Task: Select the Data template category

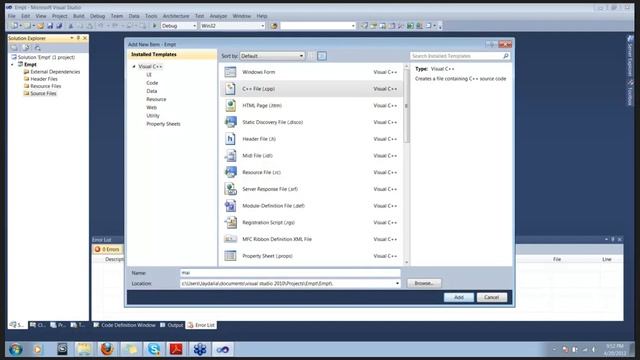Action: (152, 91)
